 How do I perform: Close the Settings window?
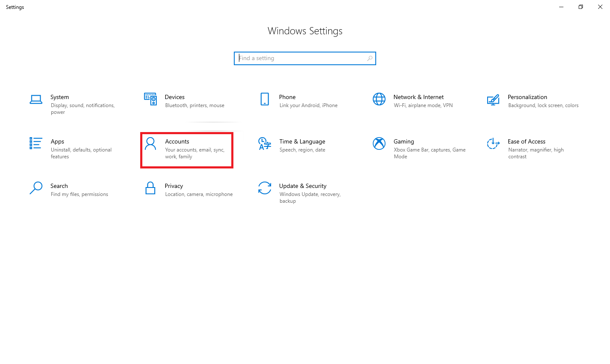pos(600,7)
